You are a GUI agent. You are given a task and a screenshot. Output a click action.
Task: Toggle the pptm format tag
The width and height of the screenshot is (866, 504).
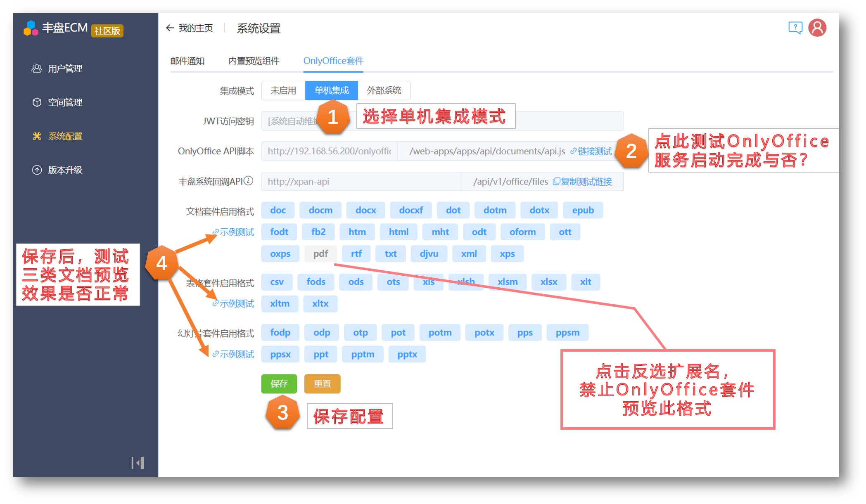point(363,355)
